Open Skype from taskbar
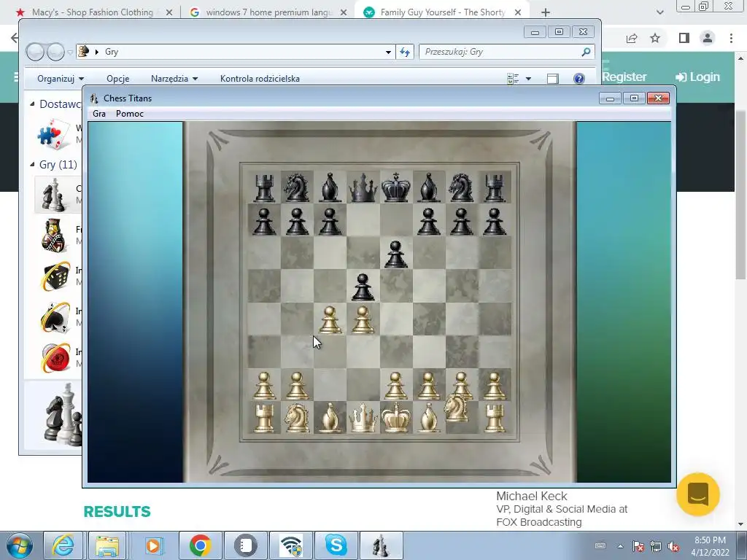Screen dimensions: 747x560 [x=336, y=545]
